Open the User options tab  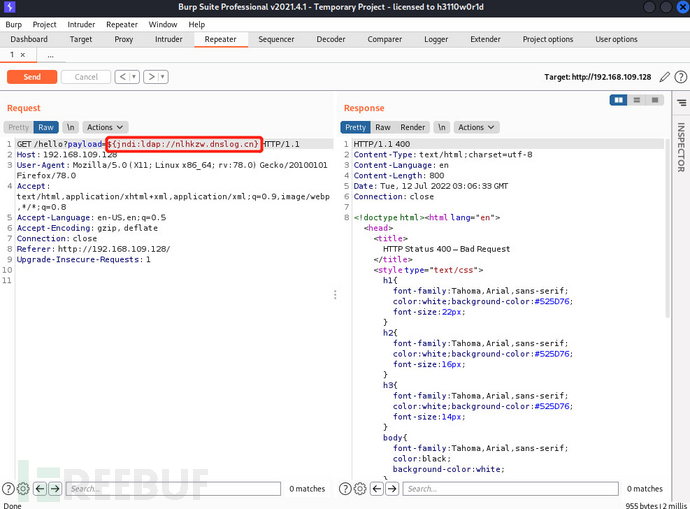click(x=617, y=39)
